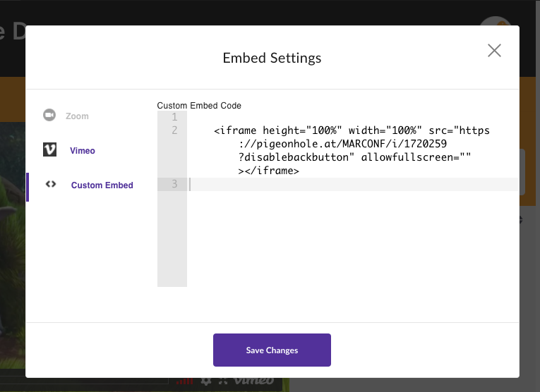Click the Custom Embed code brackets icon

50,185
